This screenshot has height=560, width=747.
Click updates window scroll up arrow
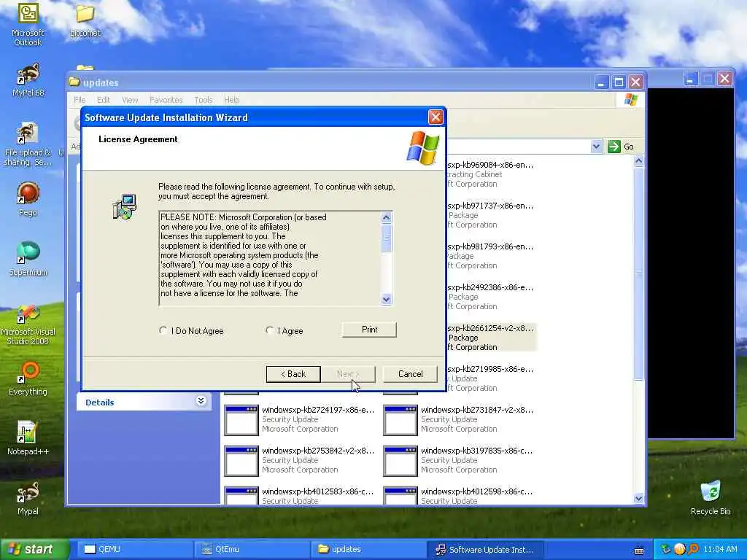point(638,161)
